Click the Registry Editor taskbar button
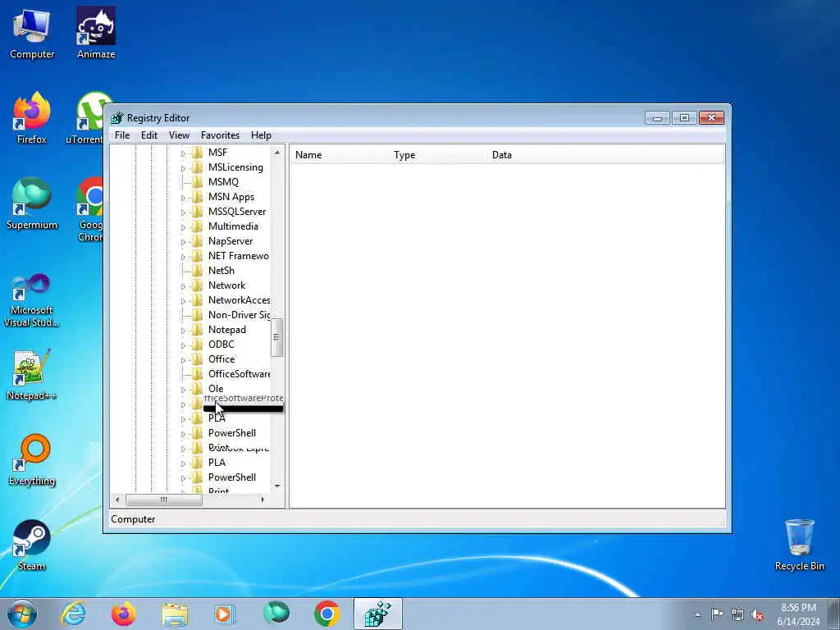Screen dimensions: 840x630 pos(377,614)
